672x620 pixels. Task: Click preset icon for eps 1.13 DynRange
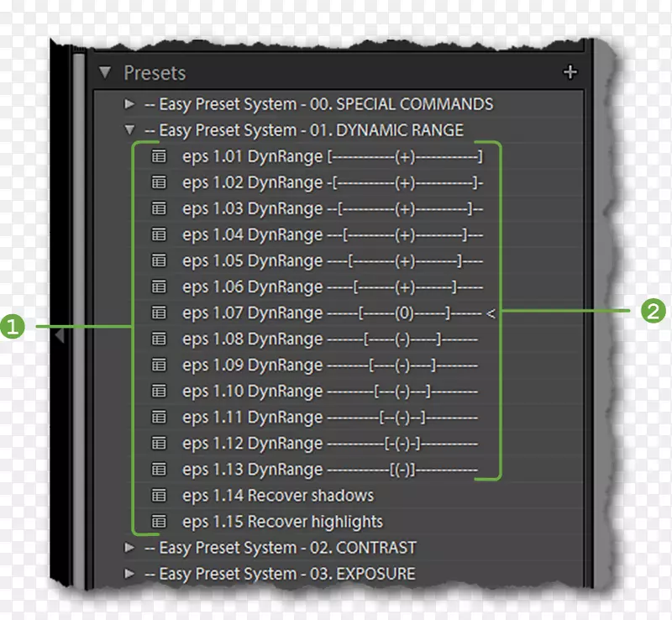159,469
